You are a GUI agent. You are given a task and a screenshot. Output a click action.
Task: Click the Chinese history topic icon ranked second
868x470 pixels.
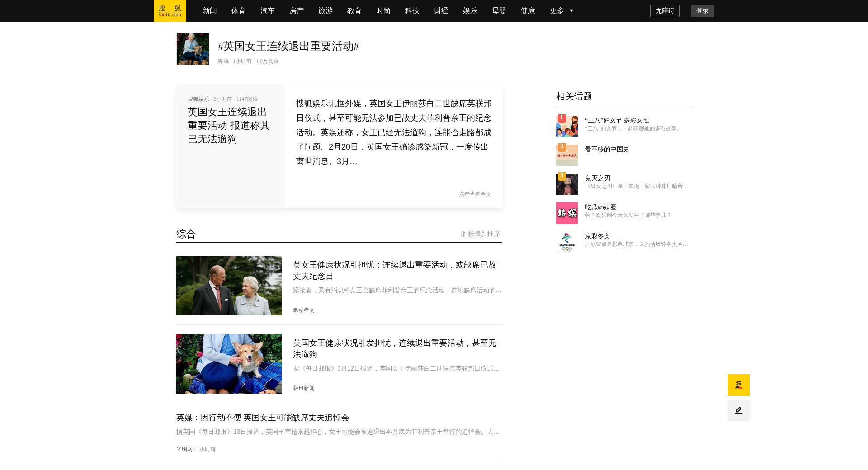566,155
